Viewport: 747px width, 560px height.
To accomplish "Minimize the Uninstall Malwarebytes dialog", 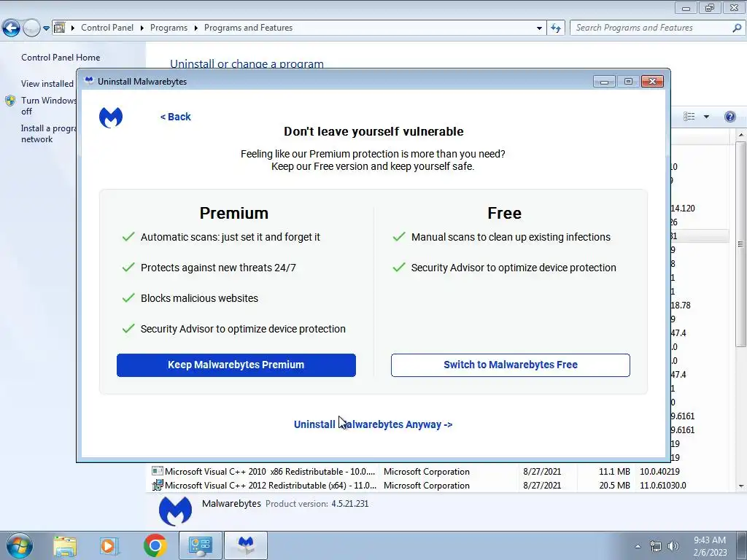I will pos(604,82).
